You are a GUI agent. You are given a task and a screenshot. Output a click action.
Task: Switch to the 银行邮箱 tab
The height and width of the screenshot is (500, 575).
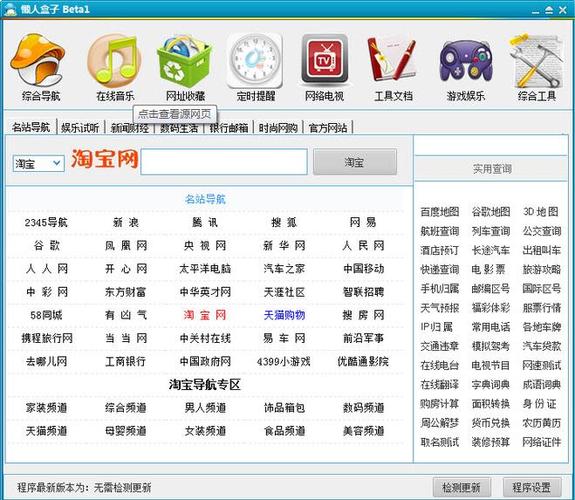click(x=228, y=128)
